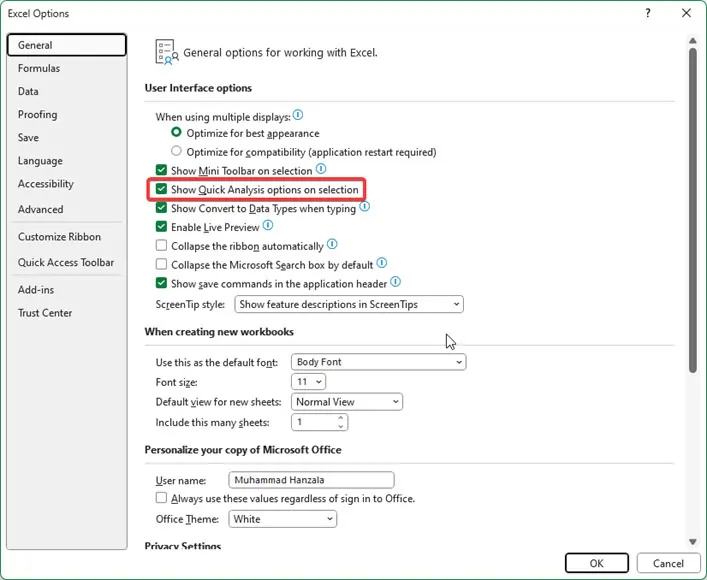Uncheck Show Convert to Data Types when typing
Screen dimensions: 707x580
(161, 208)
